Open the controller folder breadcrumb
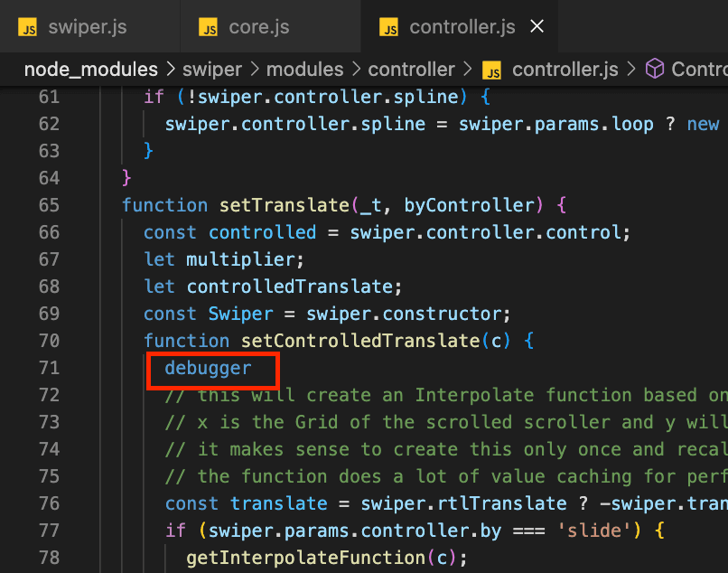Screen dimensions: 728x573 tap(411, 70)
